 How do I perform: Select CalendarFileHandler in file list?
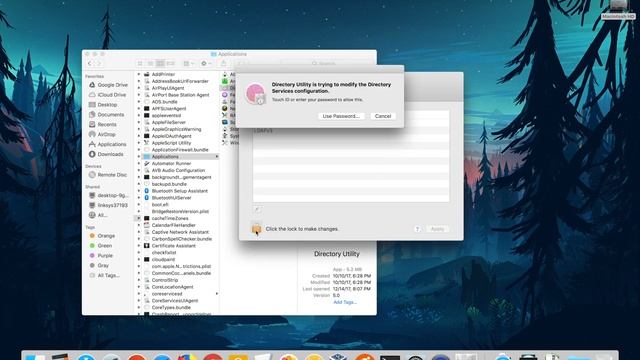pyautogui.click(x=169, y=225)
